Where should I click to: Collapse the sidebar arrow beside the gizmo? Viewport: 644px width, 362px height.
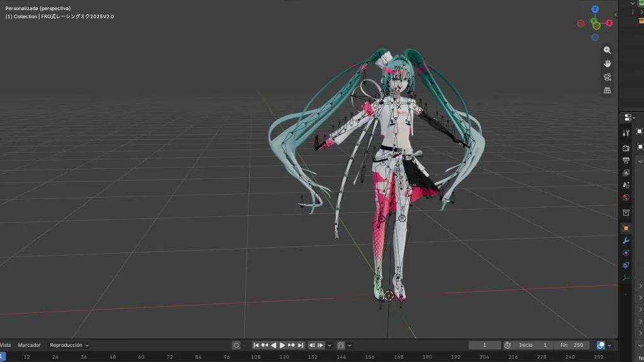pos(615,15)
